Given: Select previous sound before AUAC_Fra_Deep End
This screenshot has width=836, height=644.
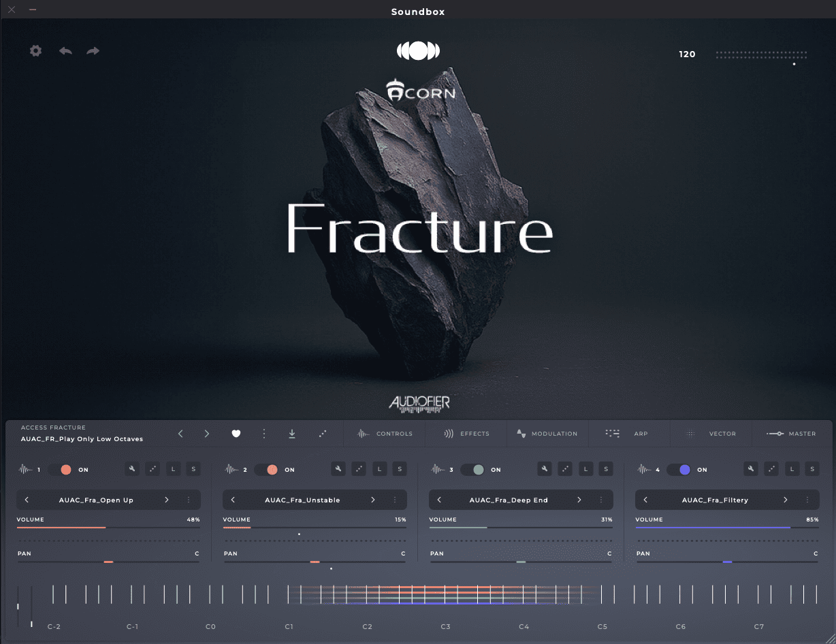Looking at the screenshot, I should 439,500.
